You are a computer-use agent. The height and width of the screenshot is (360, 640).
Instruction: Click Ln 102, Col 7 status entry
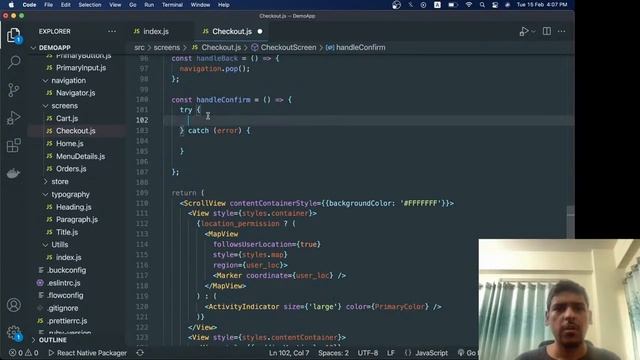[289, 353]
